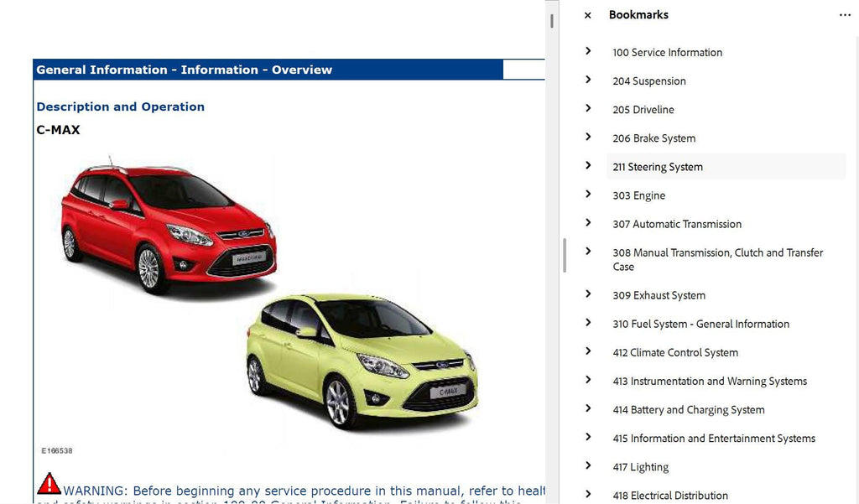
Task: Go to the 309 Exhaust System bookmark
Action: pyautogui.click(x=659, y=295)
